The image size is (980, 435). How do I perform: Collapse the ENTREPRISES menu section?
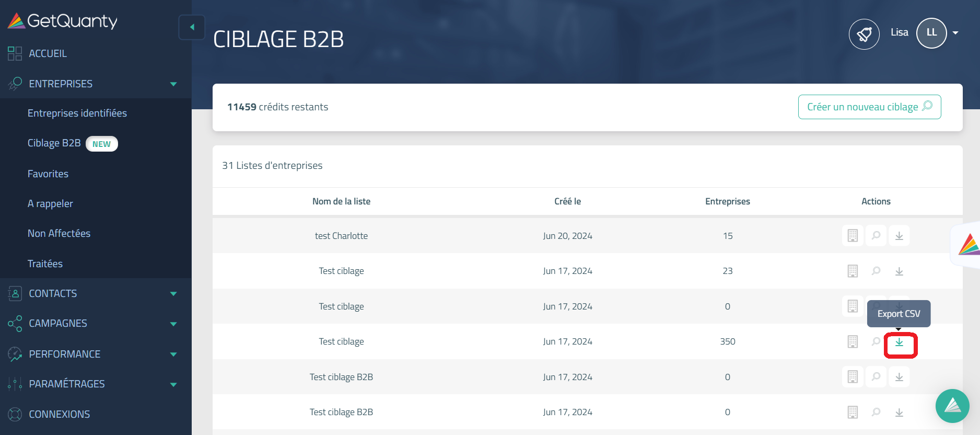point(173,84)
